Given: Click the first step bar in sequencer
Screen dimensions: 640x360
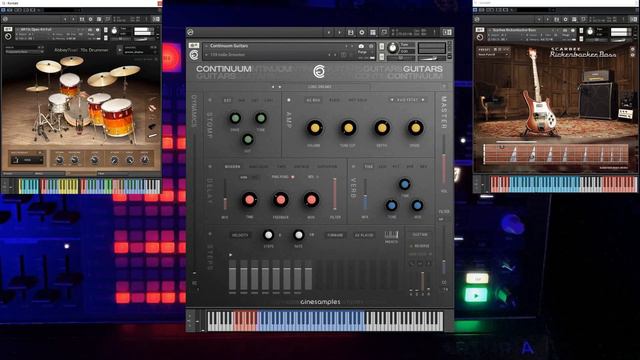Looking at the screenshot, I should click(x=232, y=276).
